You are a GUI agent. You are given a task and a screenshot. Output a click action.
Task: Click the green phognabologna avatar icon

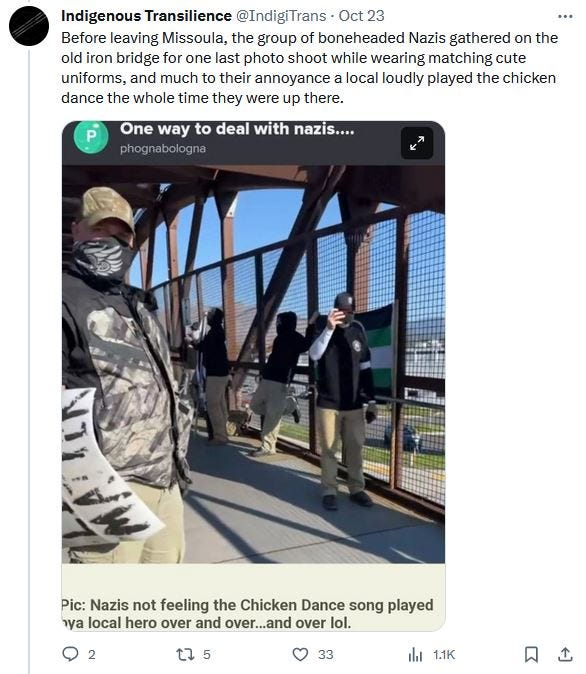[91, 137]
